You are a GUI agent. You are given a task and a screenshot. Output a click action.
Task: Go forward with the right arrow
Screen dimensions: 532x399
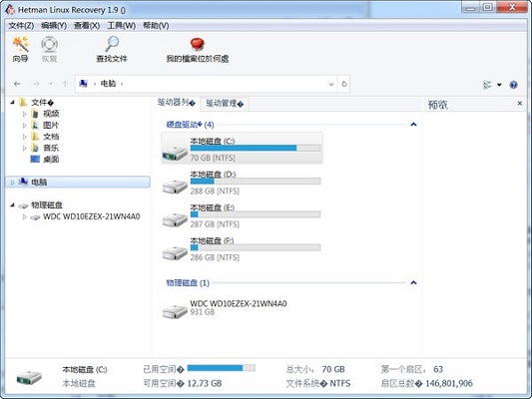(36, 84)
